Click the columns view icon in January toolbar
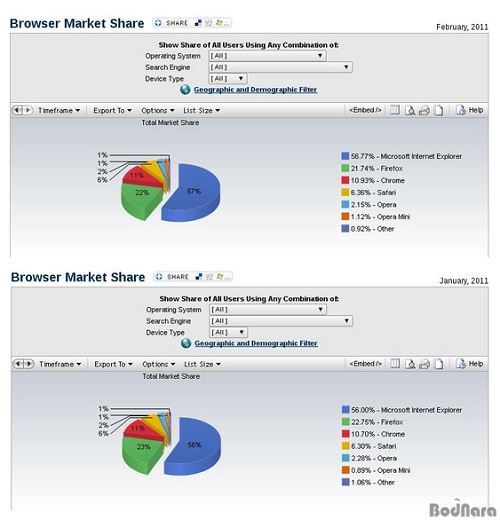Screen dimensions: 500x520 tap(395, 364)
